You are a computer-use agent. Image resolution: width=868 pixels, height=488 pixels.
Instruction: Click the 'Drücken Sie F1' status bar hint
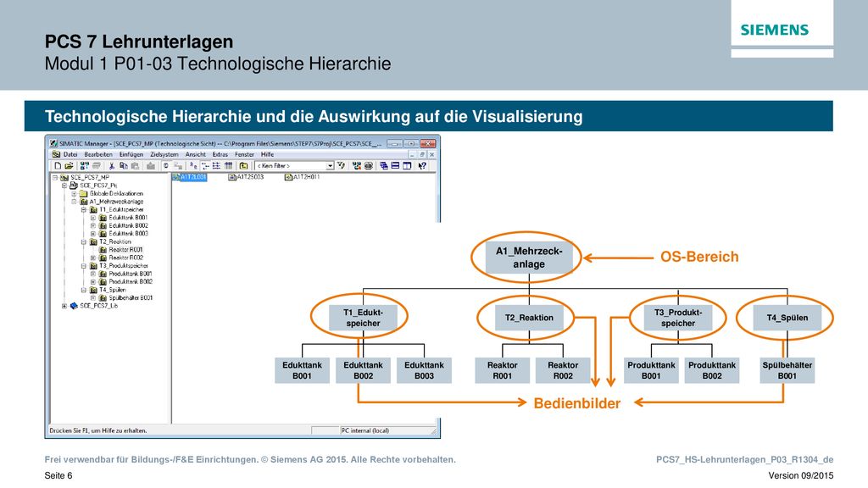click(98, 430)
